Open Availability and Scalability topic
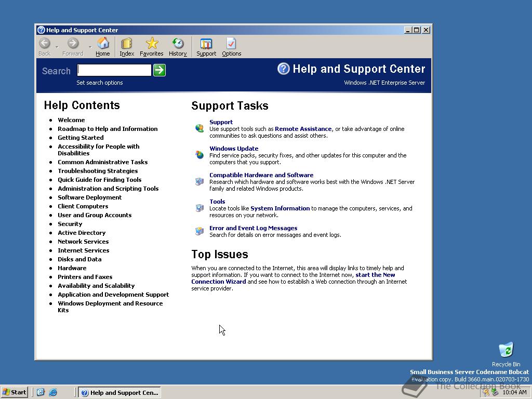 [96, 285]
